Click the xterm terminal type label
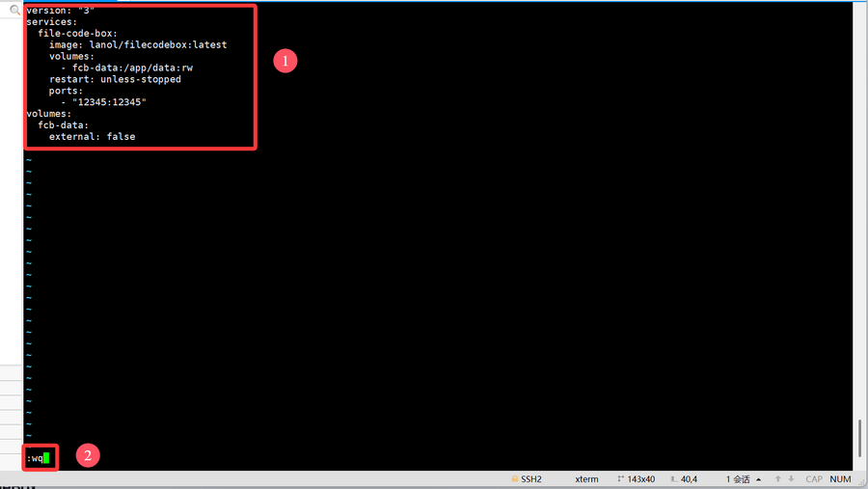The height and width of the screenshot is (489, 868). (586, 479)
